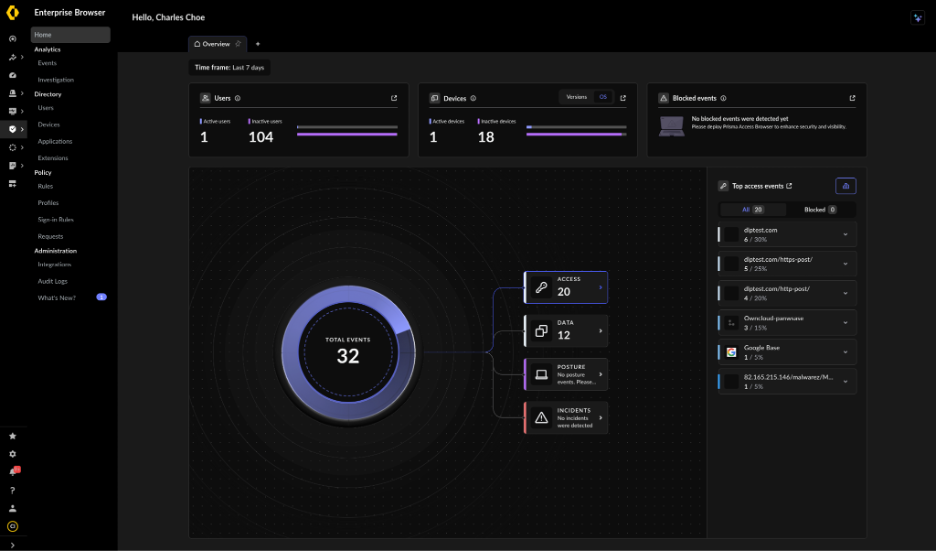This screenshot has height=552, width=936.
Task: Open Users widget in new window icon
Action: point(394,98)
